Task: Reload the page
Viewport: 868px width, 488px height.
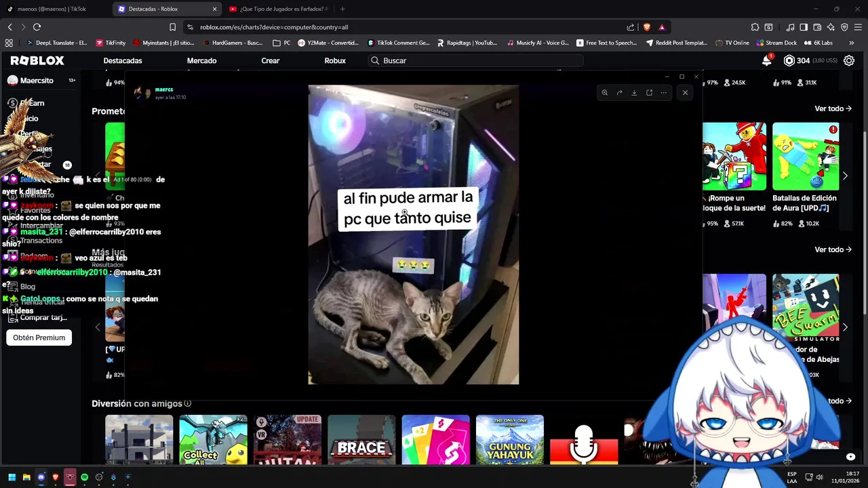Action: (37, 27)
